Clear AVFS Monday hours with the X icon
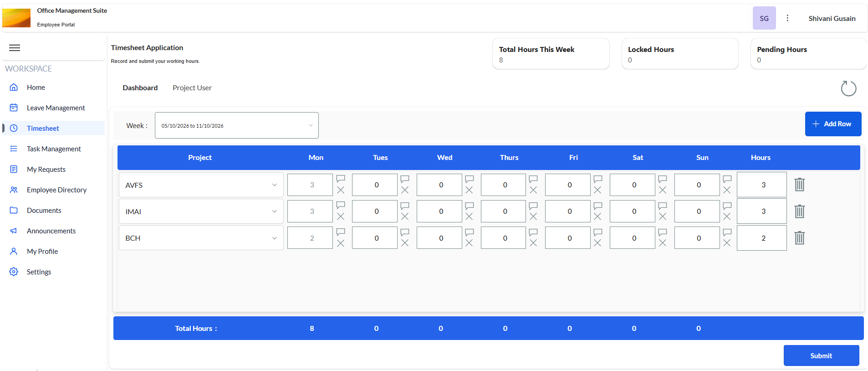This screenshot has height=371, width=868. click(341, 190)
